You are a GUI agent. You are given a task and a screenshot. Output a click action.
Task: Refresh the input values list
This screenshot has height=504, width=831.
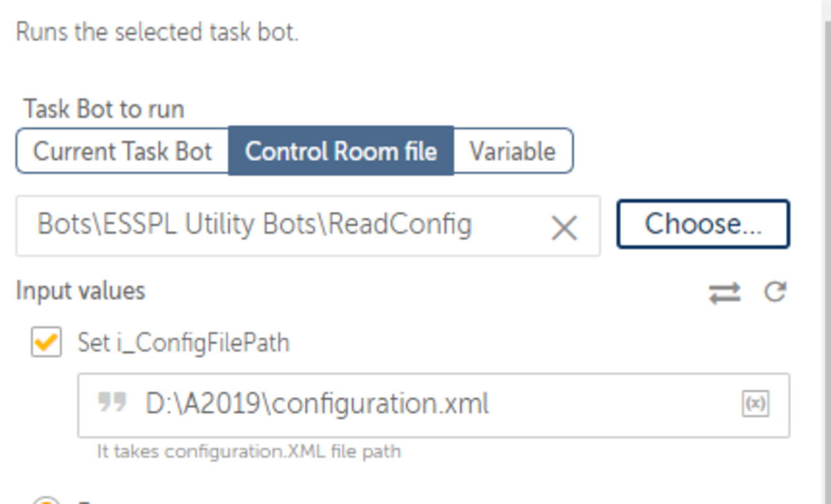(x=775, y=292)
